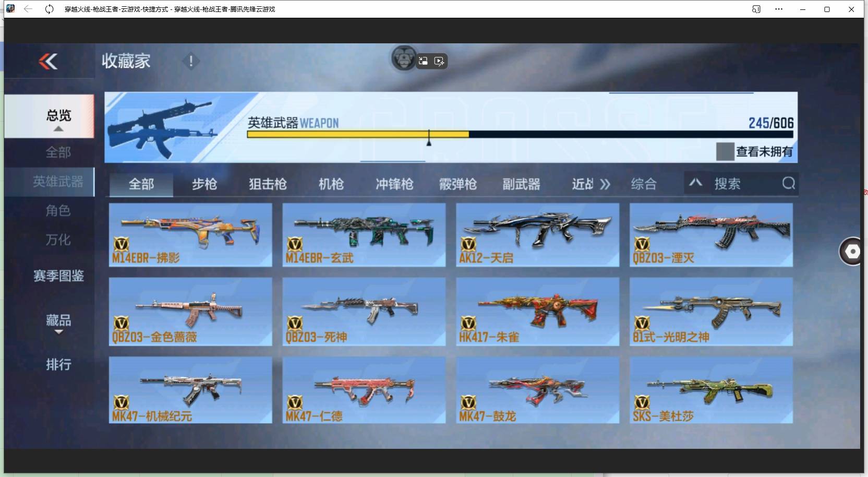This screenshot has height=477, width=868.
Task: Switch to the 冲锋枪 tab
Action: (x=394, y=184)
